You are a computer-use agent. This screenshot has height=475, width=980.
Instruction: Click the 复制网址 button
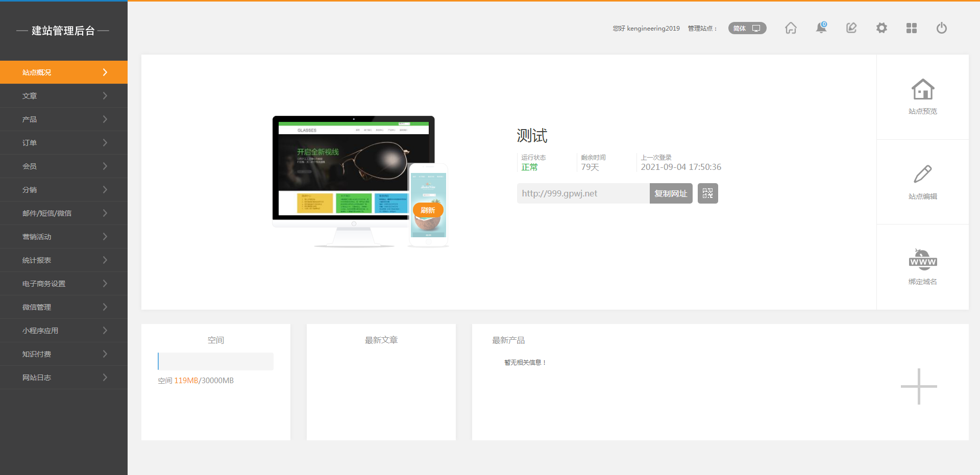click(671, 193)
